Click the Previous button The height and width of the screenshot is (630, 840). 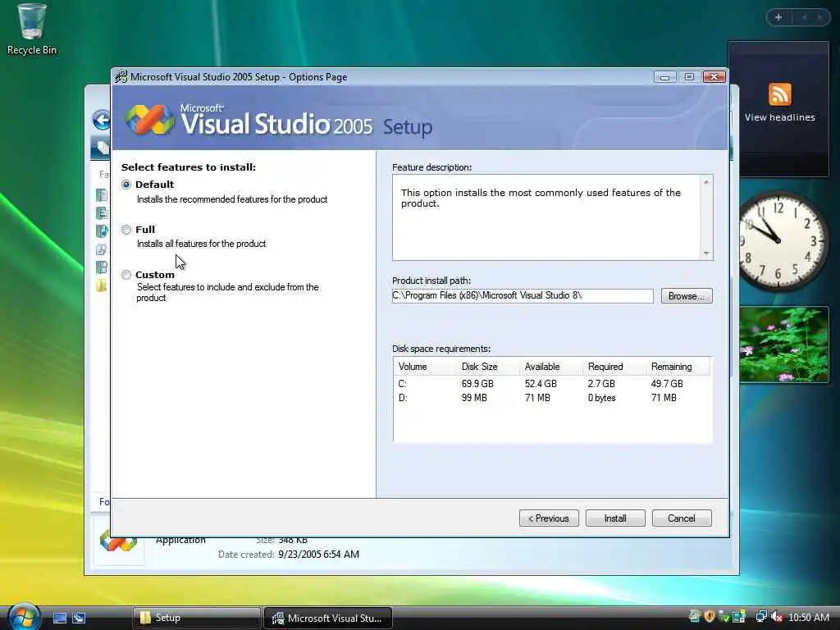click(x=549, y=518)
